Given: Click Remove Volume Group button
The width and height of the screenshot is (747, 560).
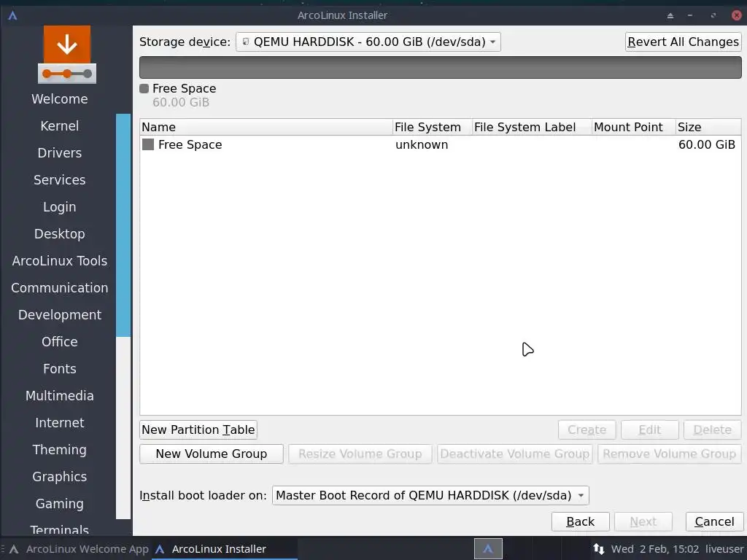Looking at the screenshot, I should pos(670,454).
